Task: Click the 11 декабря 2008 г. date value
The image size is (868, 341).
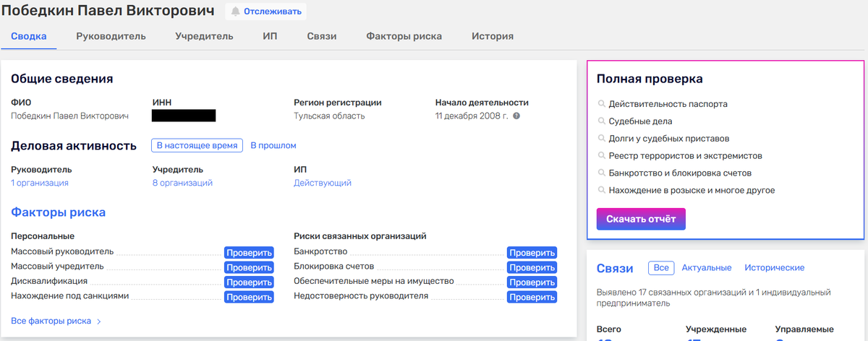Action: pyautogui.click(x=472, y=116)
